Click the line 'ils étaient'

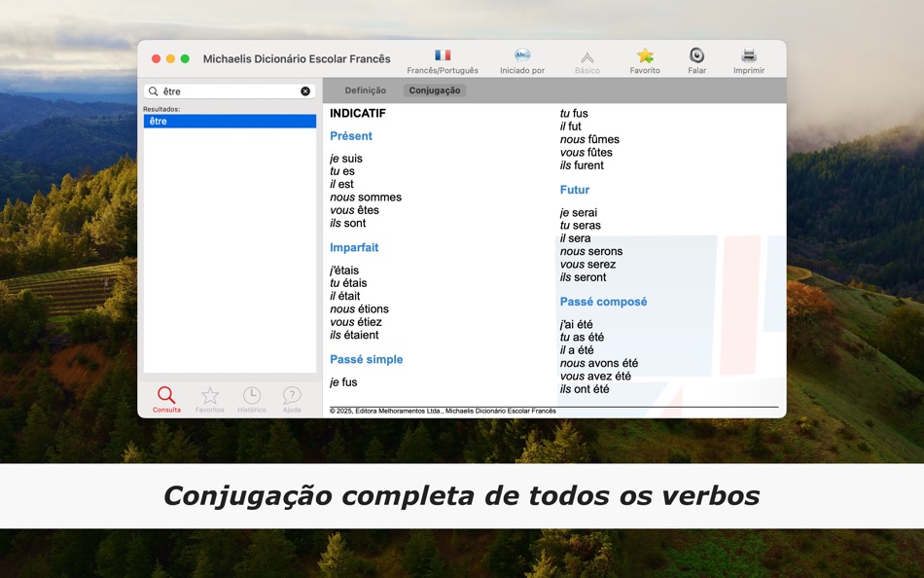[354, 335]
